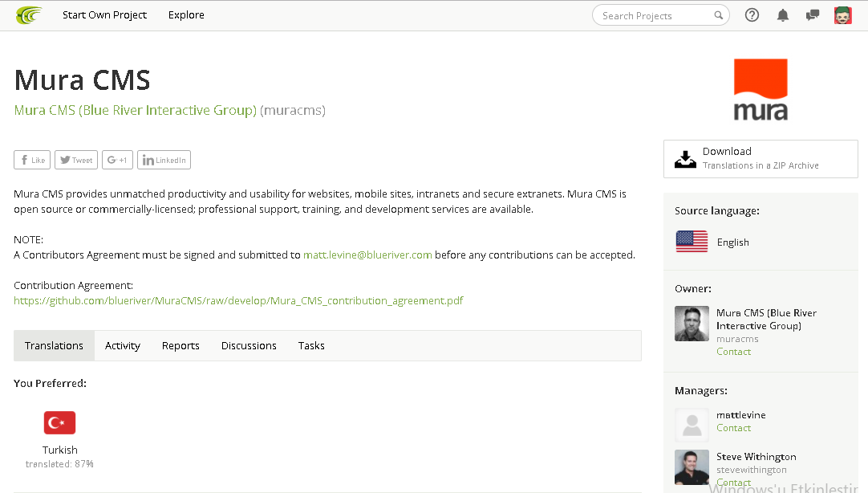Screen dimensions: 868x493
Task: Click the United States flag icon
Action: [692, 242]
